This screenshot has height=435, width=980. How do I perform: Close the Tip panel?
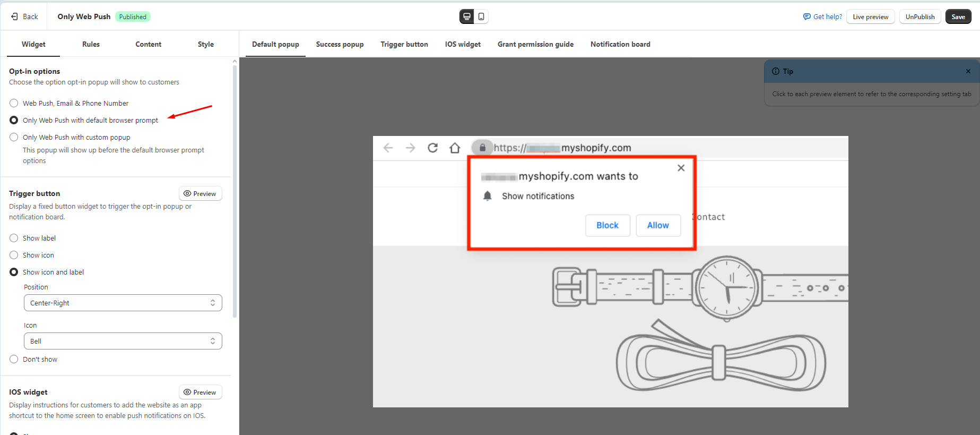click(968, 71)
